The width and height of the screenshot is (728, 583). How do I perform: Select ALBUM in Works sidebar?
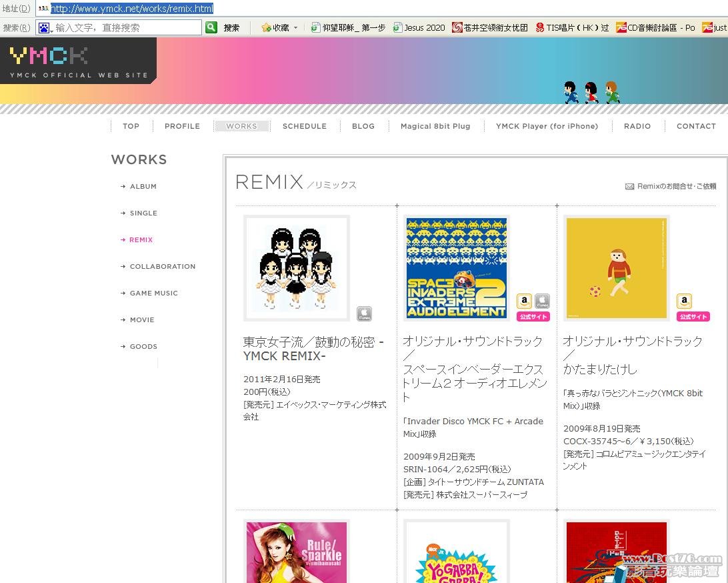(x=143, y=186)
